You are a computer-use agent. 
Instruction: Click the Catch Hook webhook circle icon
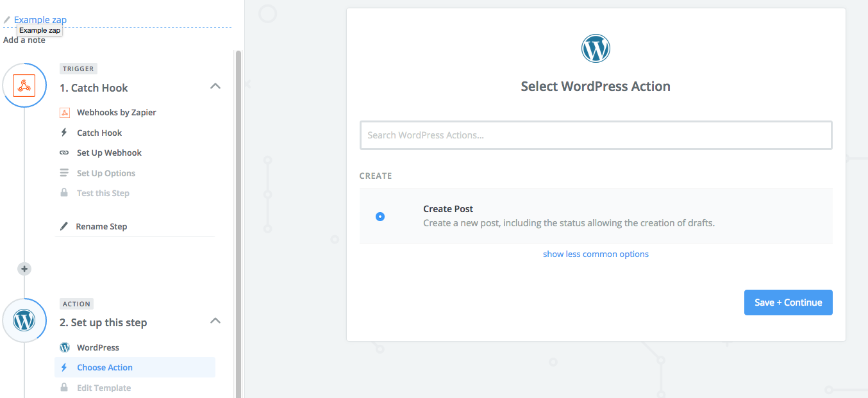coord(24,85)
